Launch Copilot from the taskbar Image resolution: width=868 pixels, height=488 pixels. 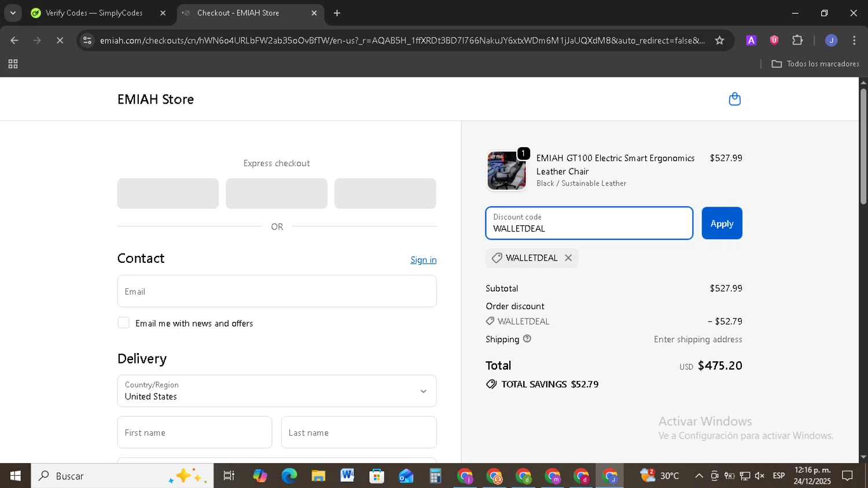point(260,476)
